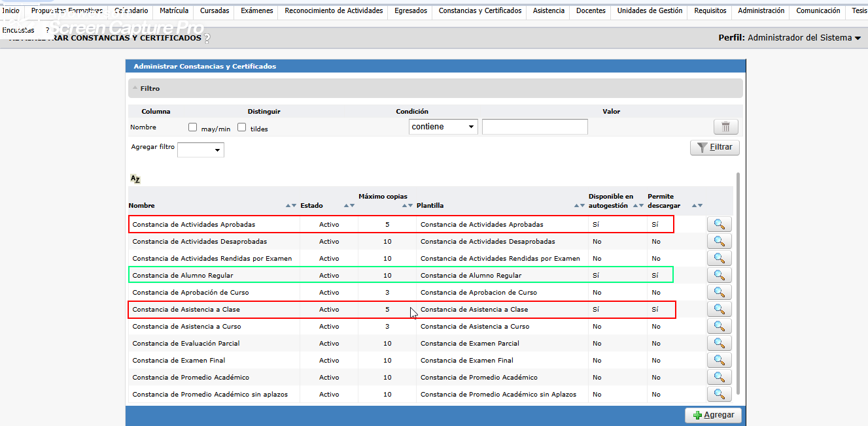868x426 pixels.
Task: Open magnifier for Constancia de Promedio Académico
Action: [719, 377]
